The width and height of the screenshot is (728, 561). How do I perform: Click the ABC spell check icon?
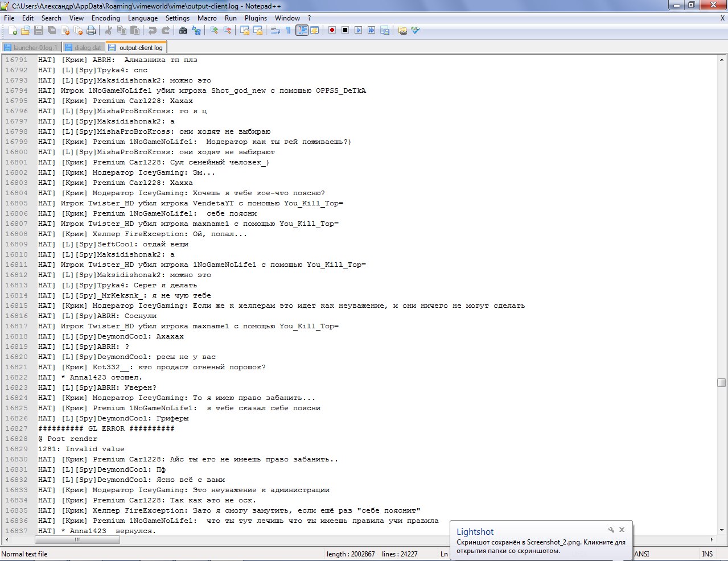tap(416, 31)
